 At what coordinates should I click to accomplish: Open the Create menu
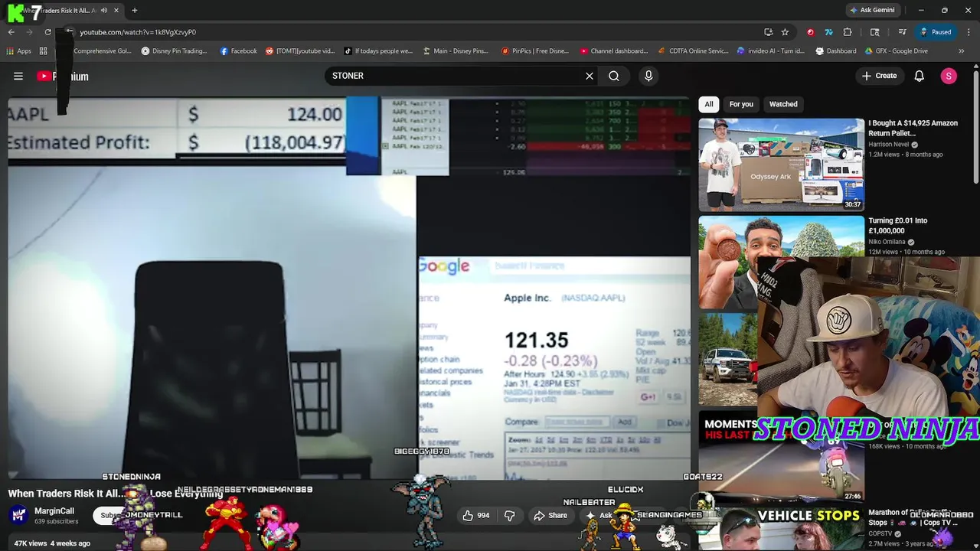click(879, 76)
